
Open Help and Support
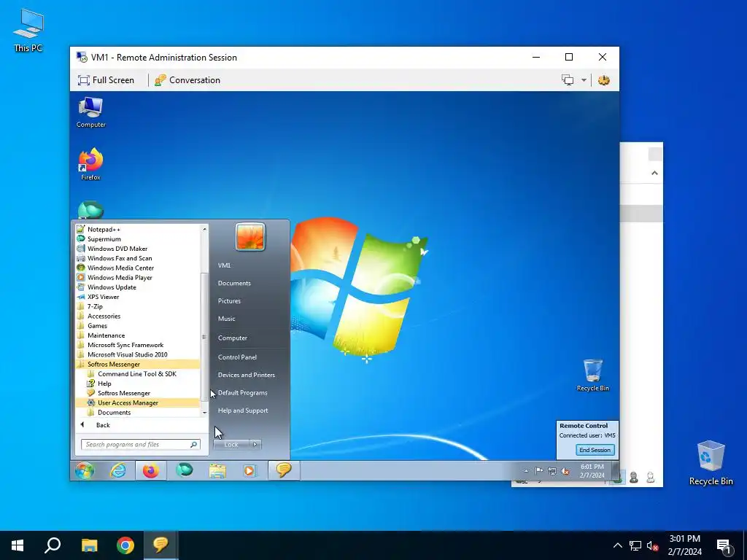click(243, 411)
